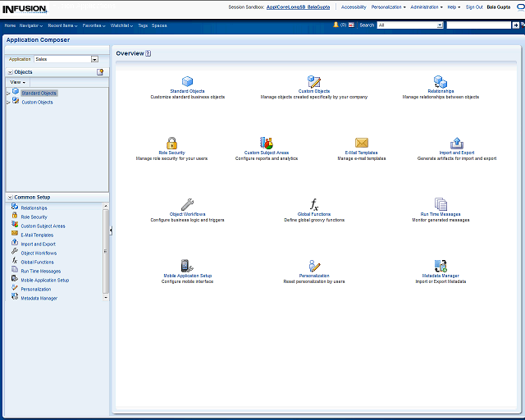Image resolution: width=525 pixels, height=420 pixels.
Task: Expand the Standard Objects tree node
Action: coord(8,94)
